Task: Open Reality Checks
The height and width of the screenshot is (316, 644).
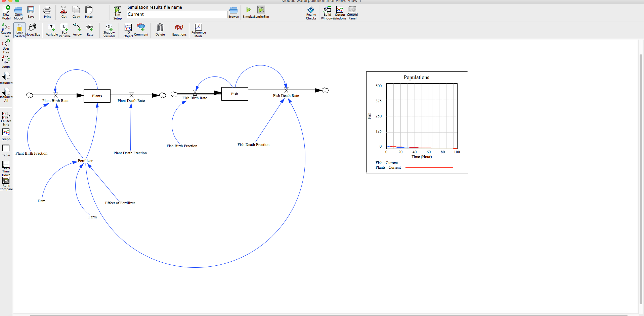Action: 311,13
